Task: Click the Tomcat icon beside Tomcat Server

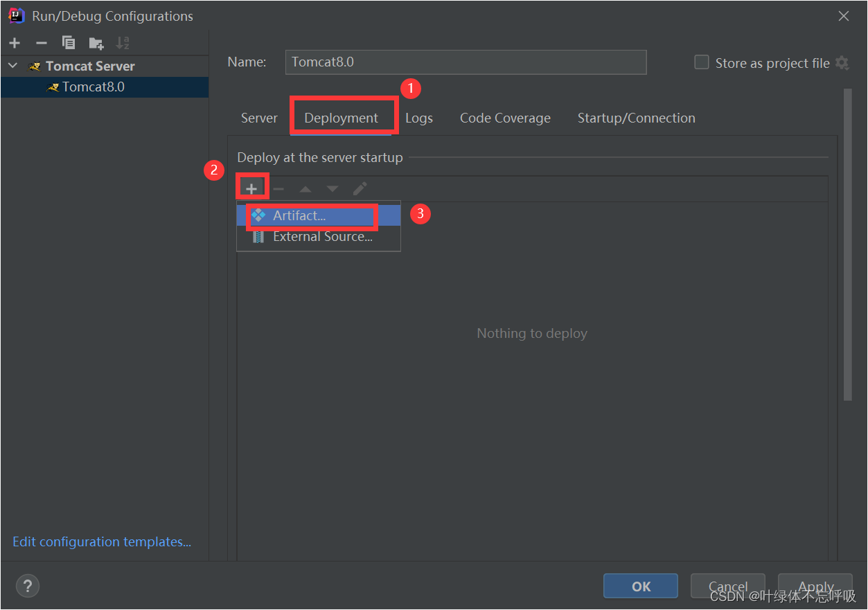Action: pos(35,66)
